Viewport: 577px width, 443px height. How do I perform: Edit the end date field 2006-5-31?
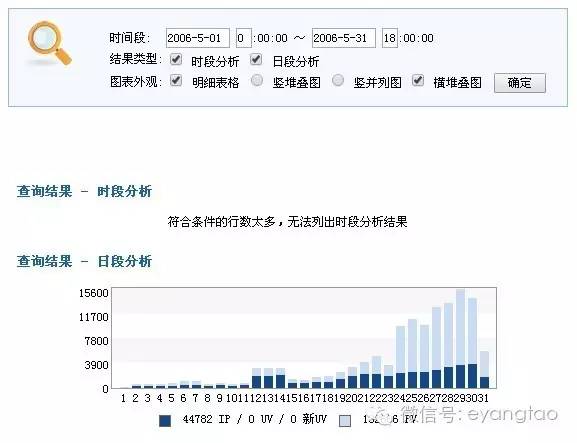tap(344, 38)
